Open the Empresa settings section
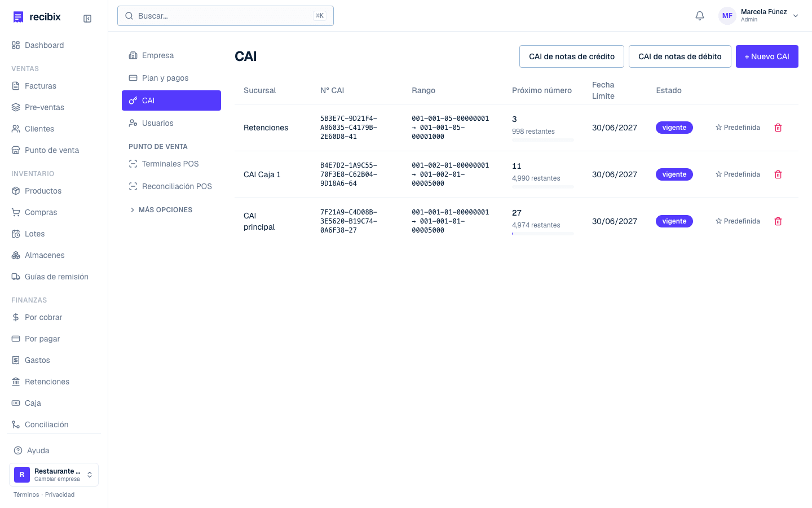 click(x=171, y=55)
